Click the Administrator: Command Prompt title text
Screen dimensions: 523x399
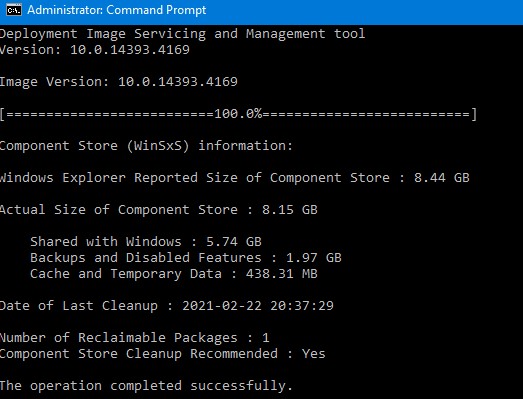point(116,10)
